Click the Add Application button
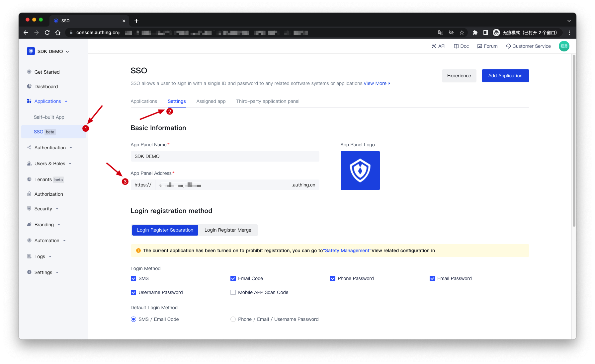 click(505, 76)
